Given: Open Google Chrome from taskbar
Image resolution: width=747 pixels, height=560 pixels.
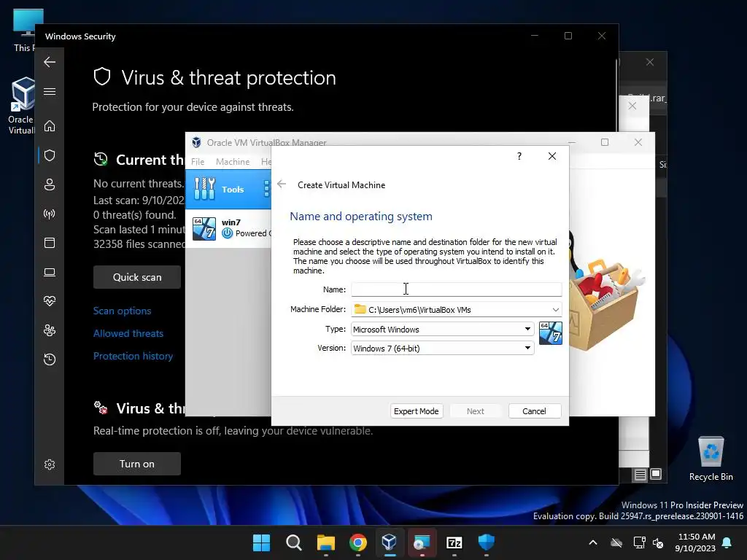Looking at the screenshot, I should click(x=357, y=542).
